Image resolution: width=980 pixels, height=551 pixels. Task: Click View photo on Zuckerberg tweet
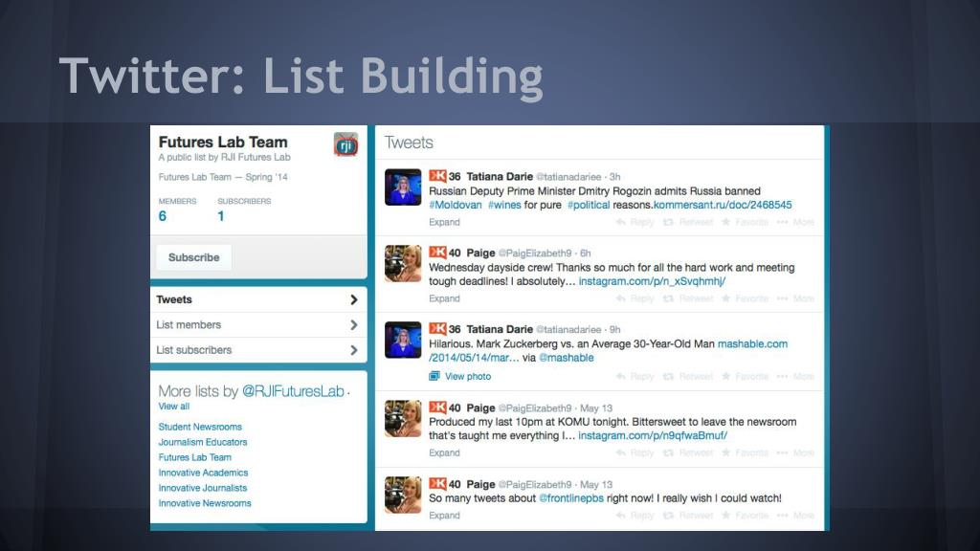pos(460,376)
